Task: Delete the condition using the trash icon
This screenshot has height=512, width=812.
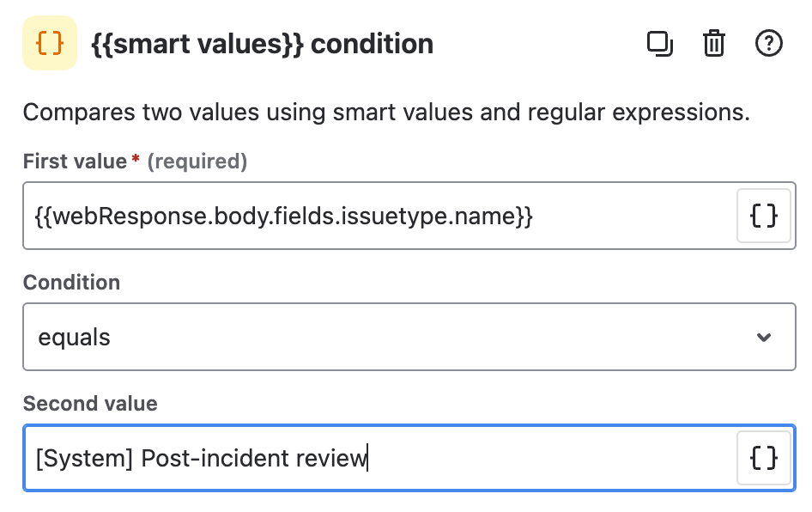Action: [714, 44]
